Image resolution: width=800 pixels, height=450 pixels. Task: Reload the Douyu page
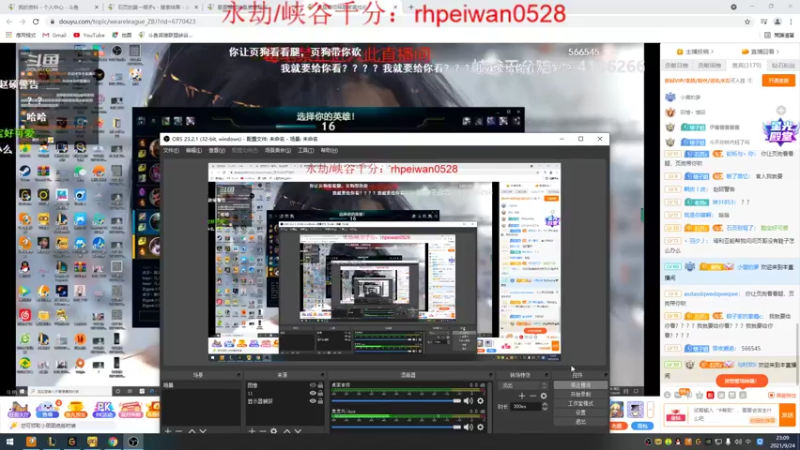(x=36, y=21)
